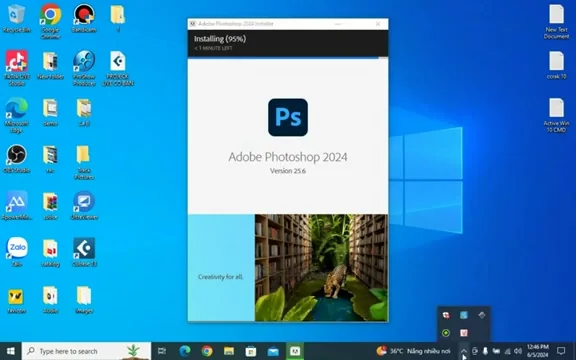Click the Version 25.6 text
Image resolution: width=576 pixels, height=360 pixels.
click(288, 171)
